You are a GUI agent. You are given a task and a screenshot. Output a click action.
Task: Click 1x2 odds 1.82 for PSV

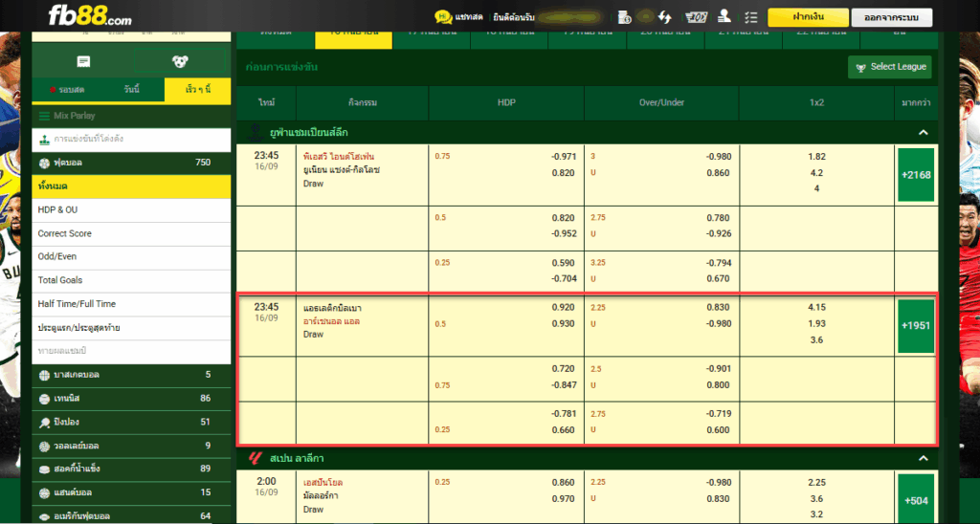(x=816, y=157)
